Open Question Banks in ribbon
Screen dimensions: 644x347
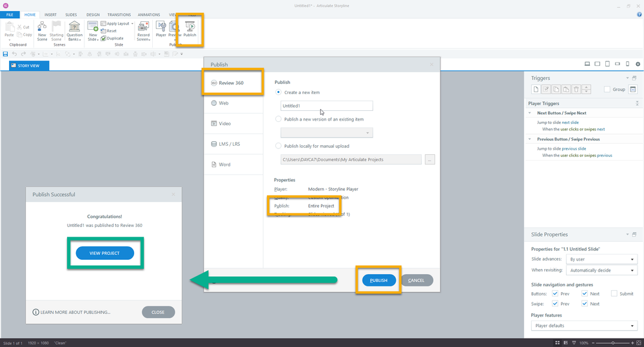pos(74,31)
